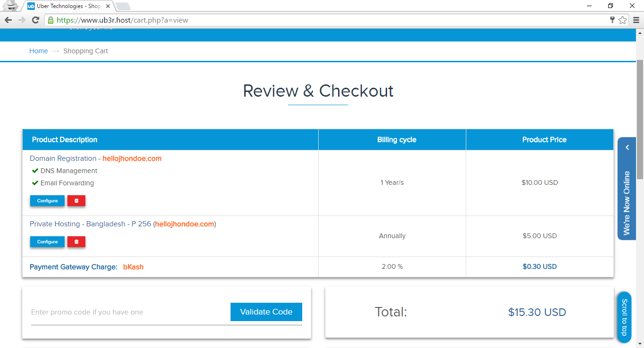Click the browser forward arrow
644x348 pixels.
pyautogui.click(x=22, y=20)
